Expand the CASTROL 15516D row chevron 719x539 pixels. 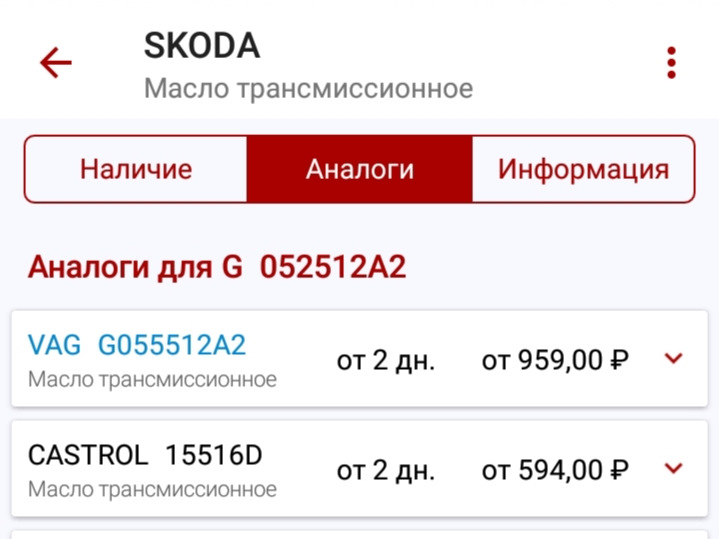coord(674,468)
